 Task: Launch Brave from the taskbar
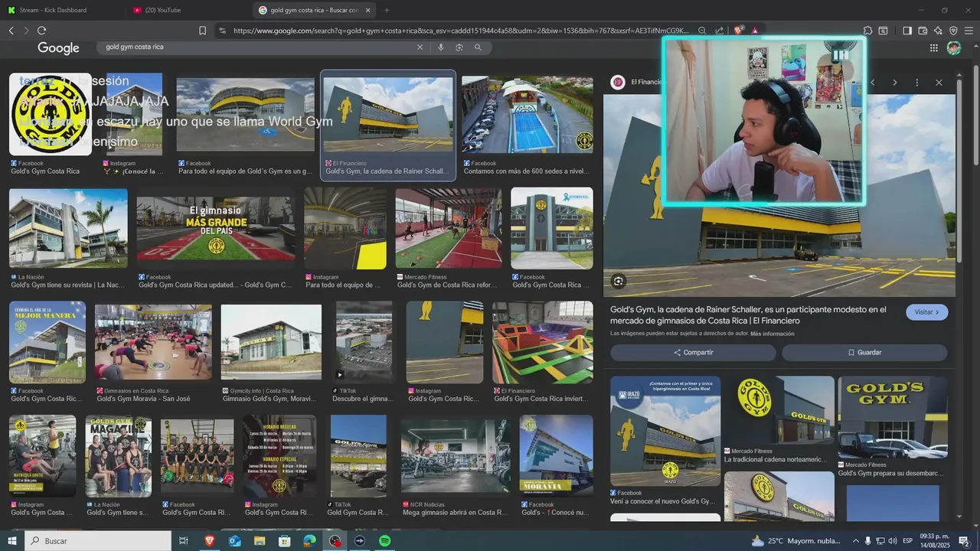[210, 541]
